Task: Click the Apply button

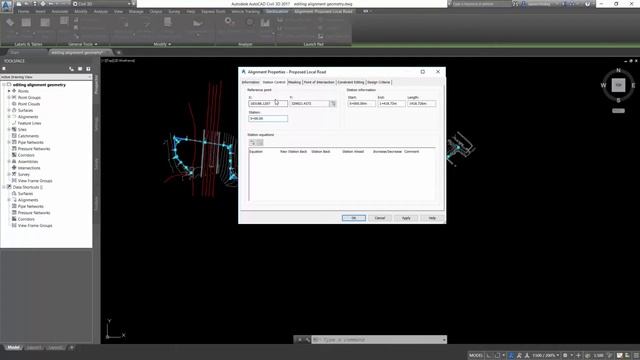Action: 406,218
